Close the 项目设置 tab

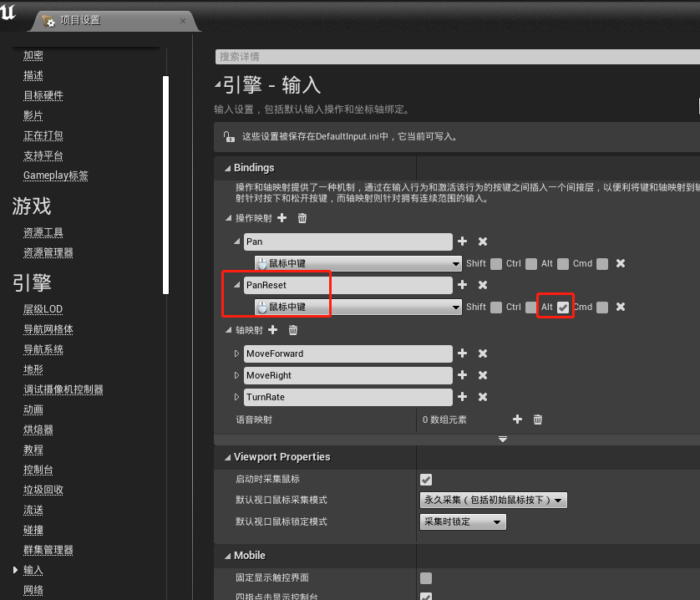[183, 21]
